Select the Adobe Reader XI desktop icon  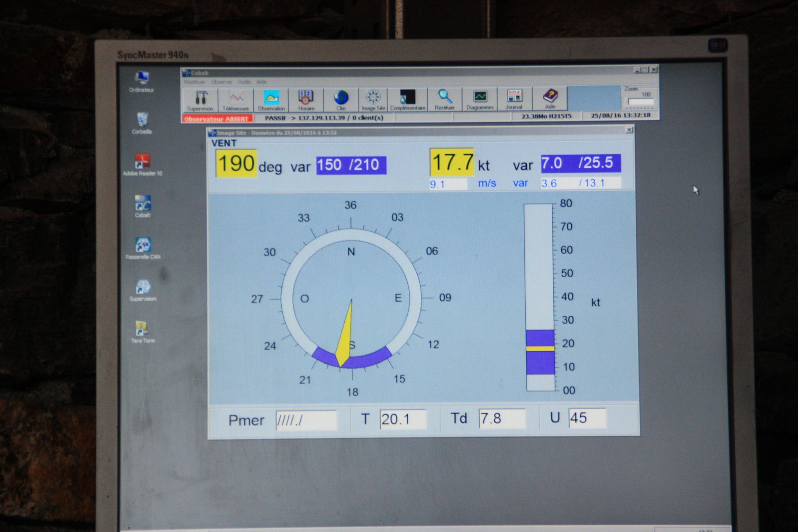coord(143,165)
